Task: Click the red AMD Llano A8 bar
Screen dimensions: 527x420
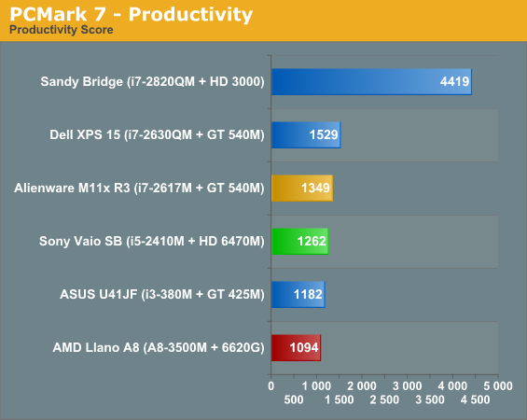Action: [x=296, y=347]
